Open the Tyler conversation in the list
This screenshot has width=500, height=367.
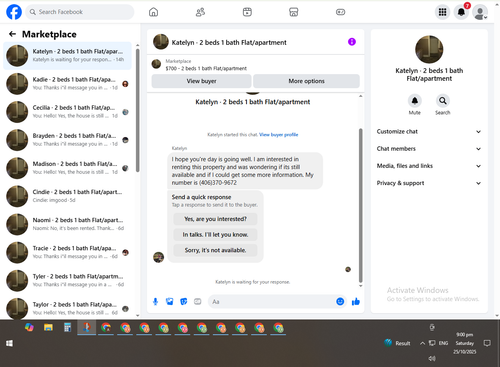68,280
